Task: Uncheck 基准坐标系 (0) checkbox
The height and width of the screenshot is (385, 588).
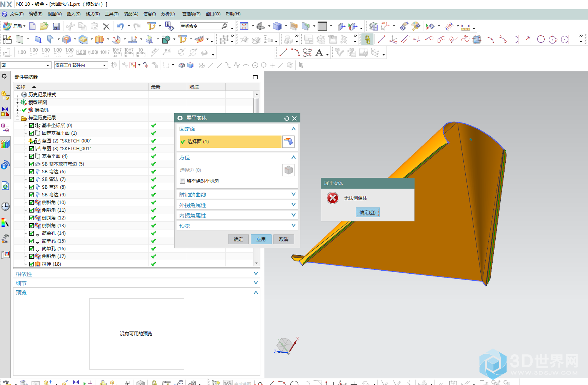Action: tap(32, 126)
